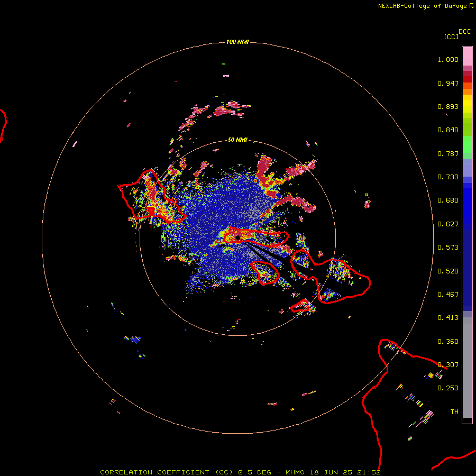Click the 0.413 scale value
The width and height of the screenshot is (476, 476).
click(448, 318)
